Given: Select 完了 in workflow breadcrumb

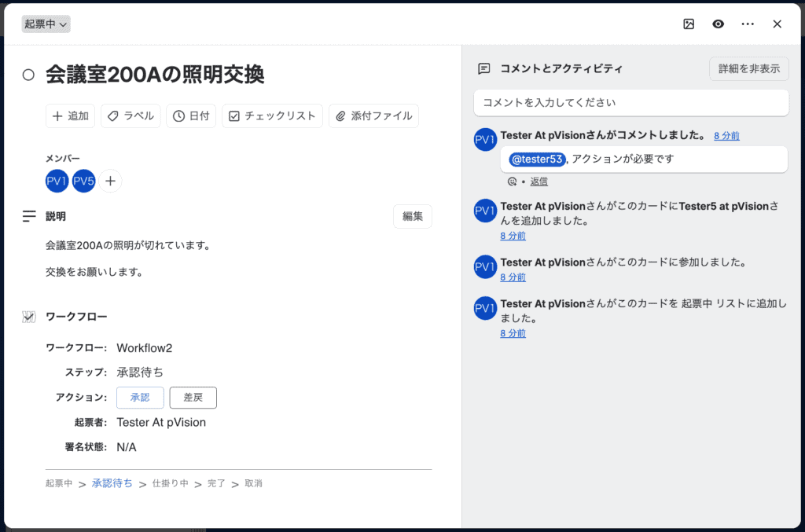Looking at the screenshot, I should 216,483.
